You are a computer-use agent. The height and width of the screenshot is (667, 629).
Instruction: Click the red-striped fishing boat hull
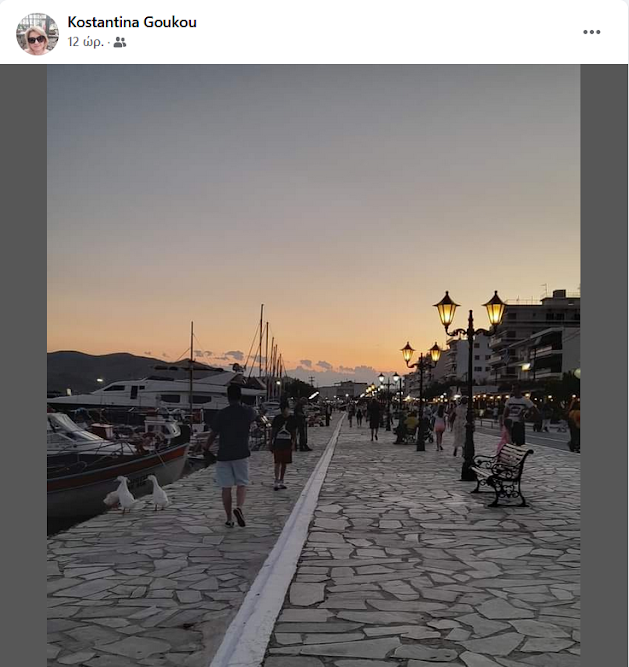117,476
